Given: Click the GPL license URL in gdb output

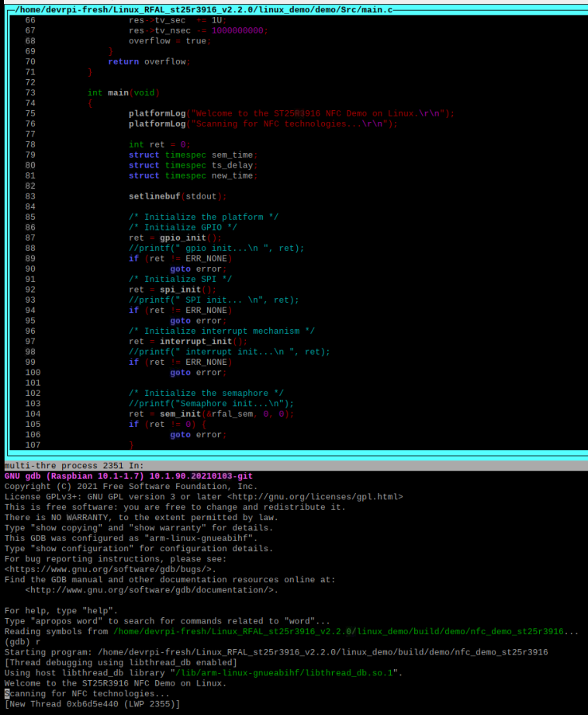Looking at the screenshot, I should point(315,497).
